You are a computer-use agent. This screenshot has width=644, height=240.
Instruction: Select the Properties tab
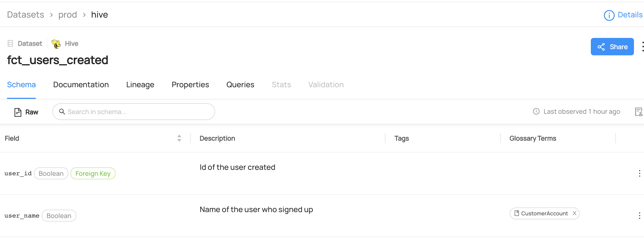pos(190,85)
